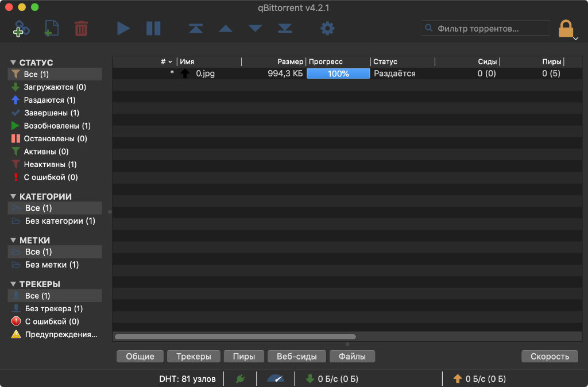Switch to the Трекеры tab
The width and height of the screenshot is (588, 387).
[194, 357]
